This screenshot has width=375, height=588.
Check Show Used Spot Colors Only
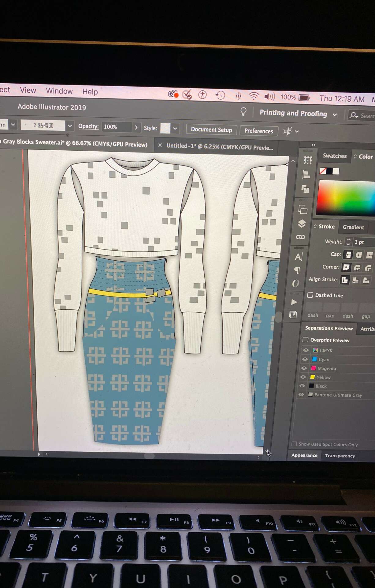pyautogui.click(x=294, y=444)
